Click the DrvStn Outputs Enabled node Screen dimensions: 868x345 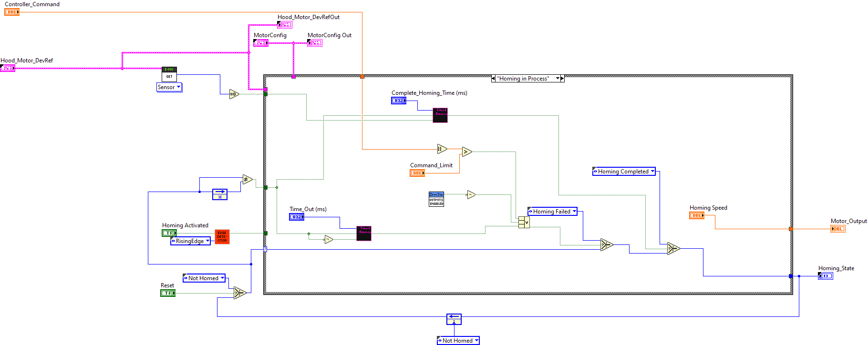pyautogui.click(x=436, y=199)
